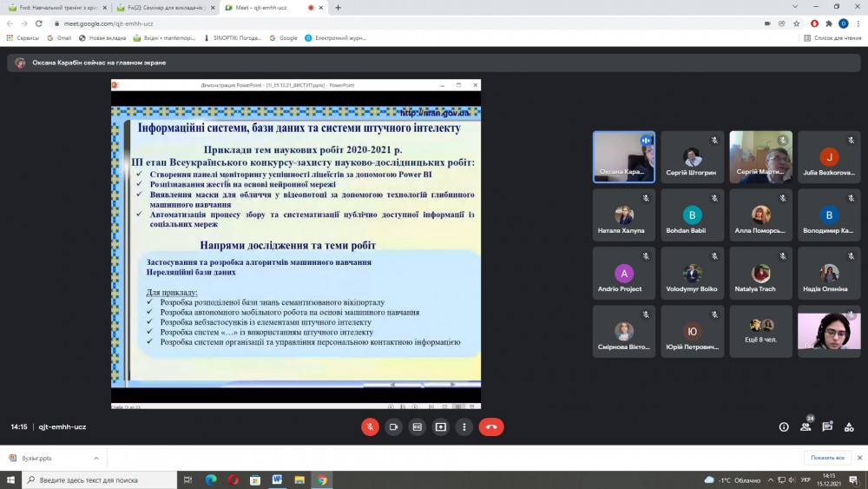Select Bohdan Babii participant tile
Viewport: 868px width, 489px height.
(692, 215)
